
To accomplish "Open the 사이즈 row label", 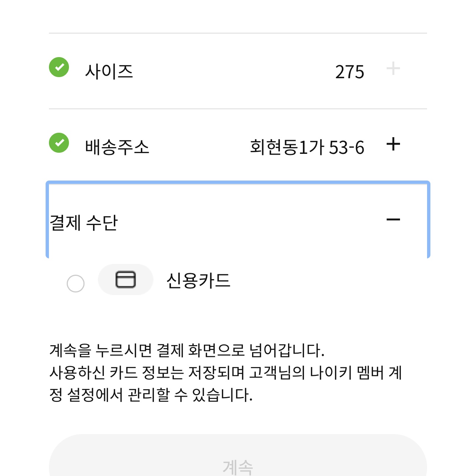I will point(109,71).
